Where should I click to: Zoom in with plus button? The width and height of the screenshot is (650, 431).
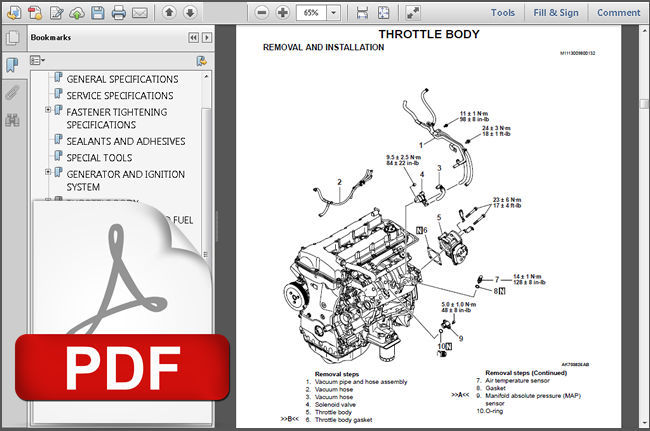282,13
